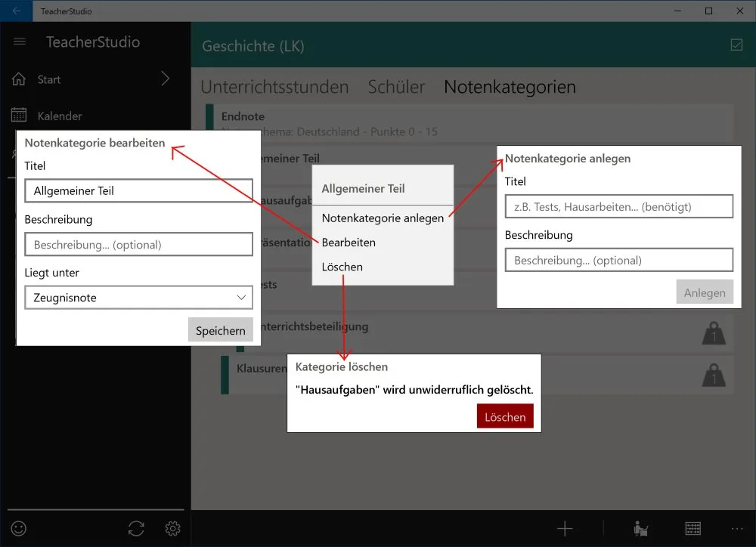Expand the Start chevron arrow

point(166,79)
